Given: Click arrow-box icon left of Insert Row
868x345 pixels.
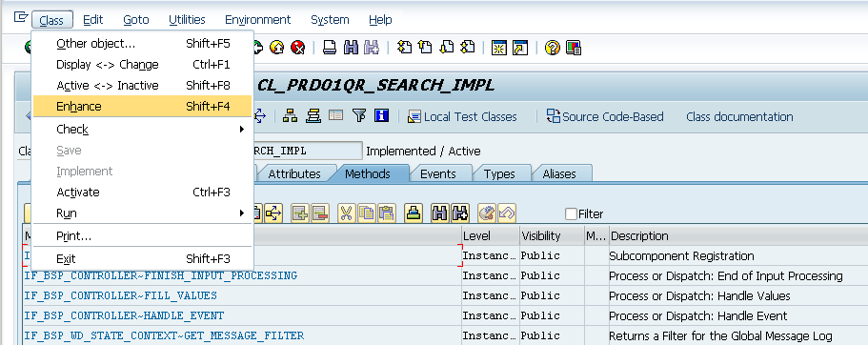Looking at the screenshot, I should (x=273, y=213).
